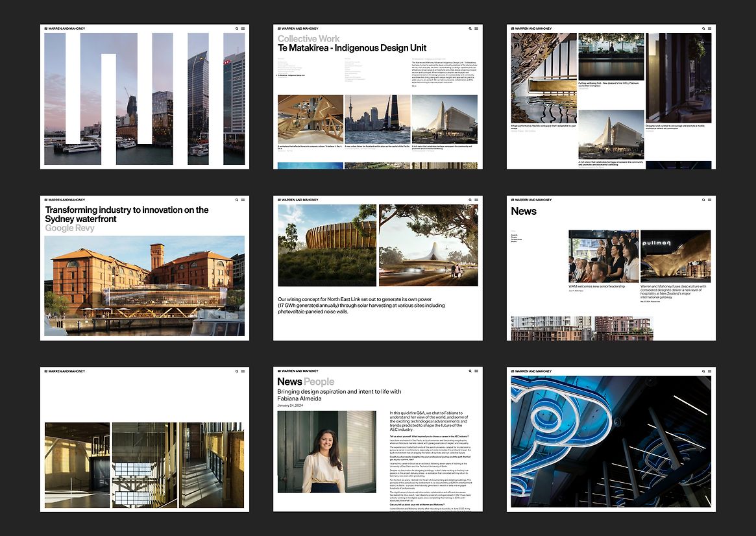756x536 pixels.
Task: Open 'WAM welcomes new senior leadership' article
Action: point(596,286)
